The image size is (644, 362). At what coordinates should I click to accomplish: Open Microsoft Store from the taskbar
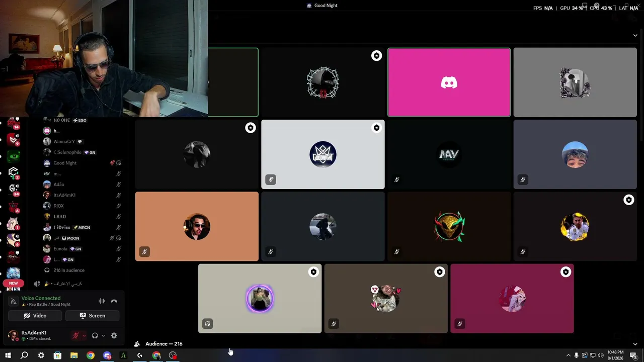57,355
